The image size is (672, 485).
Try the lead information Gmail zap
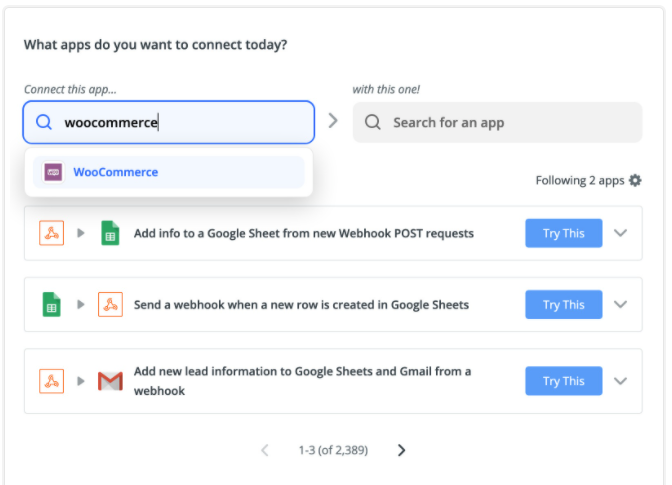pyautogui.click(x=564, y=381)
